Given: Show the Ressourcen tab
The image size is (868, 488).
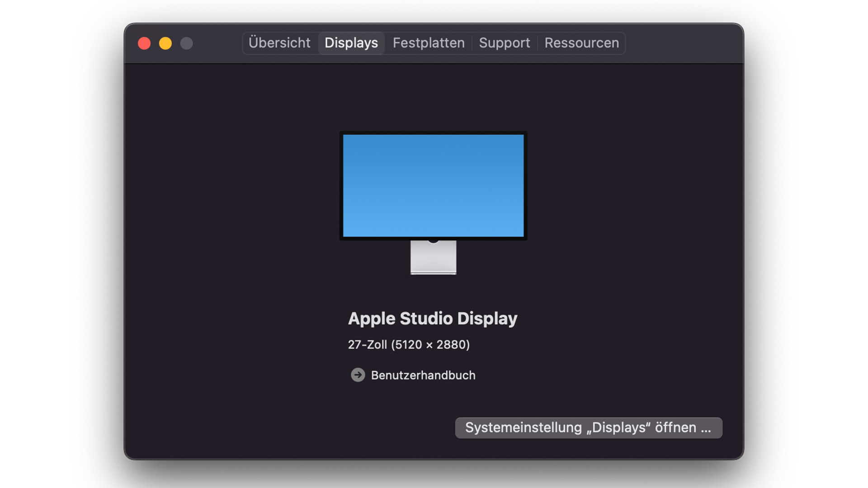Looking at the screenshot, I should pyautogui.click(x=581, y=43).
